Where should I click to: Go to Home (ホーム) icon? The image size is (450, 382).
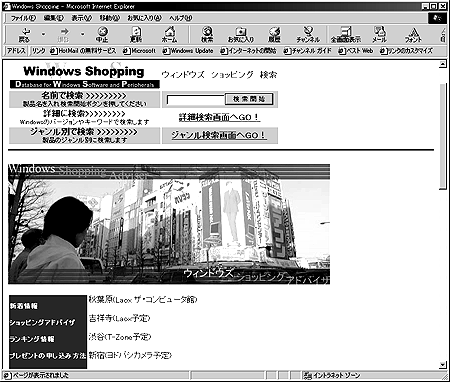coord(170,35)
